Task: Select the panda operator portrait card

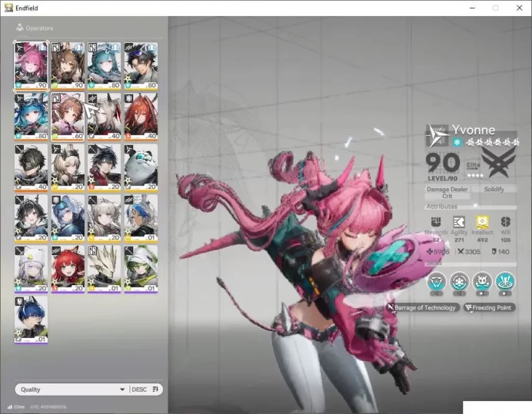Action: [141, 167]
